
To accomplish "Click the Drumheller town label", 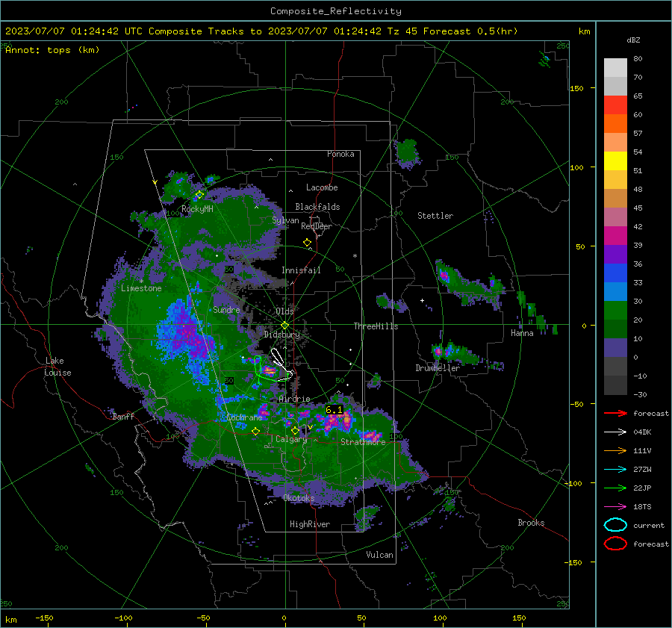I will point(438,368).
